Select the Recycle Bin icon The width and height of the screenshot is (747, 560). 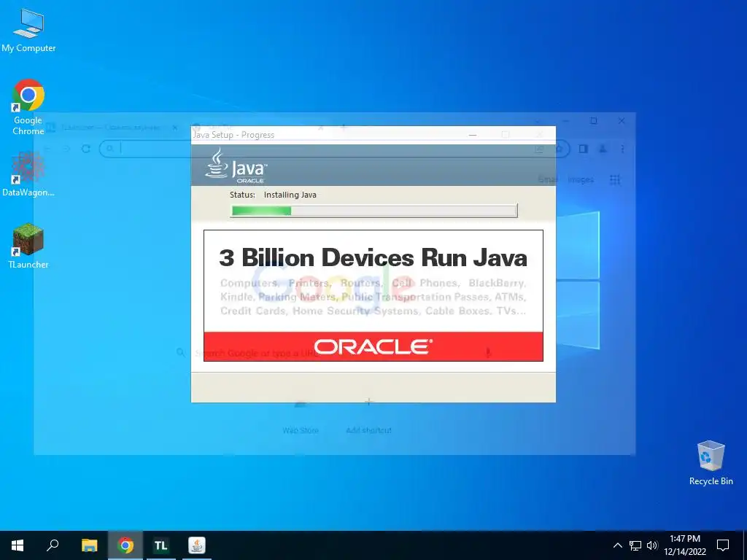pos(711,463)
